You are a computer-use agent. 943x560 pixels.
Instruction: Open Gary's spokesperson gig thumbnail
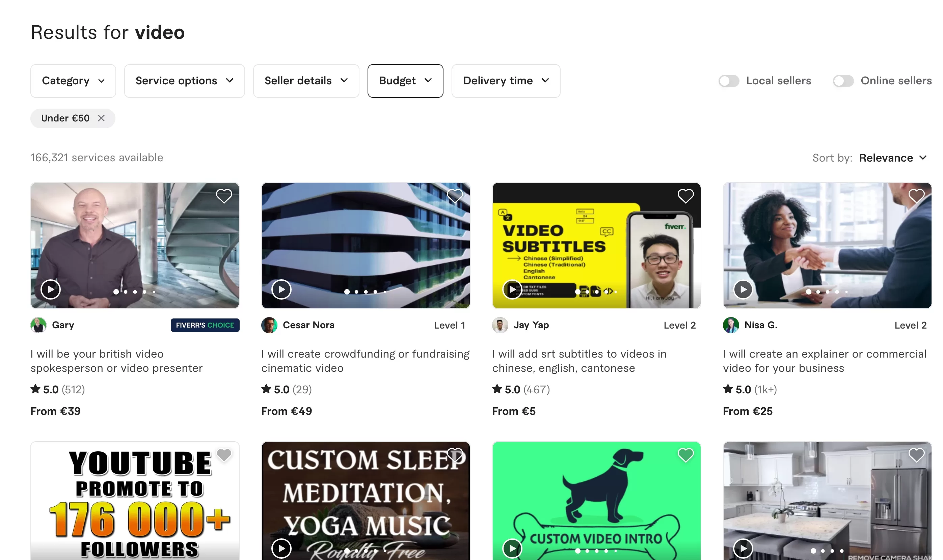coord(135,246)
